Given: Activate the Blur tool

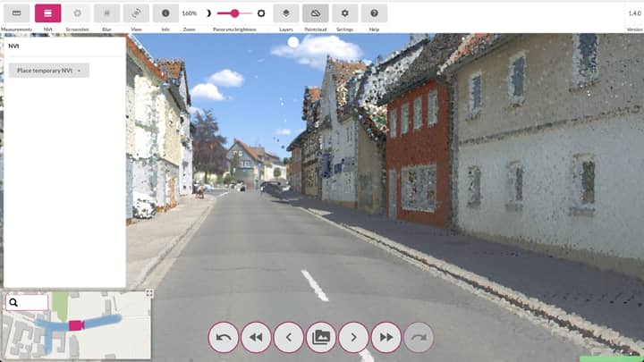Looking at the screenshot, I should (106, 13).
